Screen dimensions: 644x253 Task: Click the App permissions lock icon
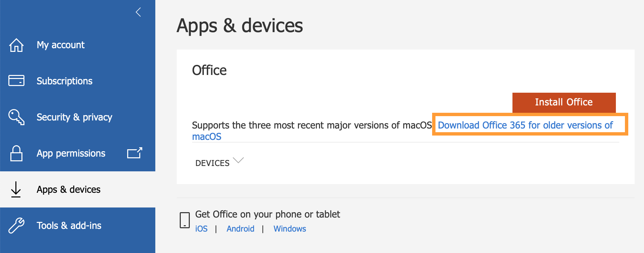pos(16,153)
